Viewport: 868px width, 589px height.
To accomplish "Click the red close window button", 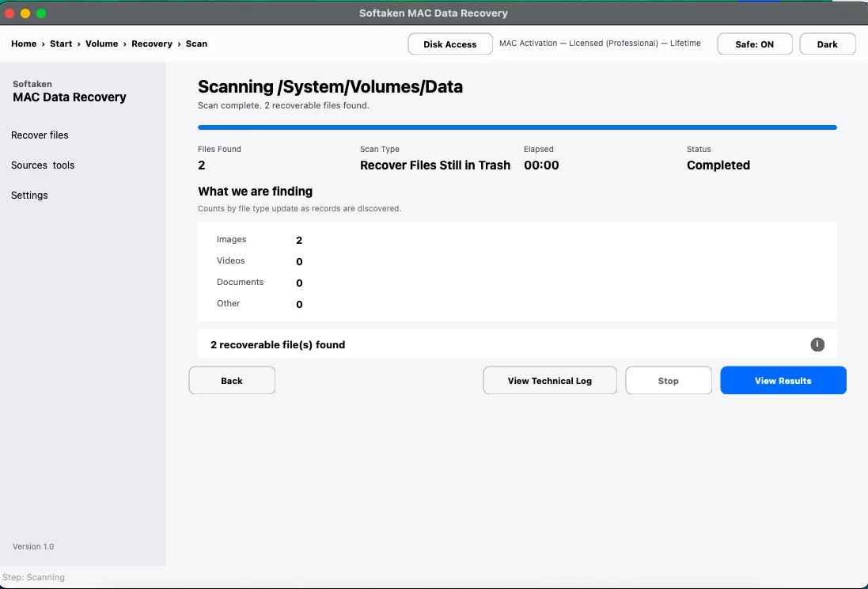I will coord(9,13).
